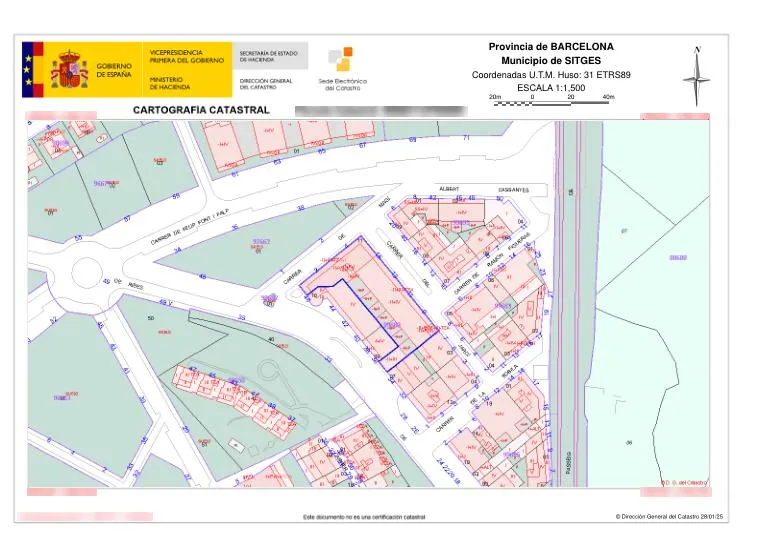
Task: Click the copyright Dirección General del Catastro footer
Action: point(669,516)
